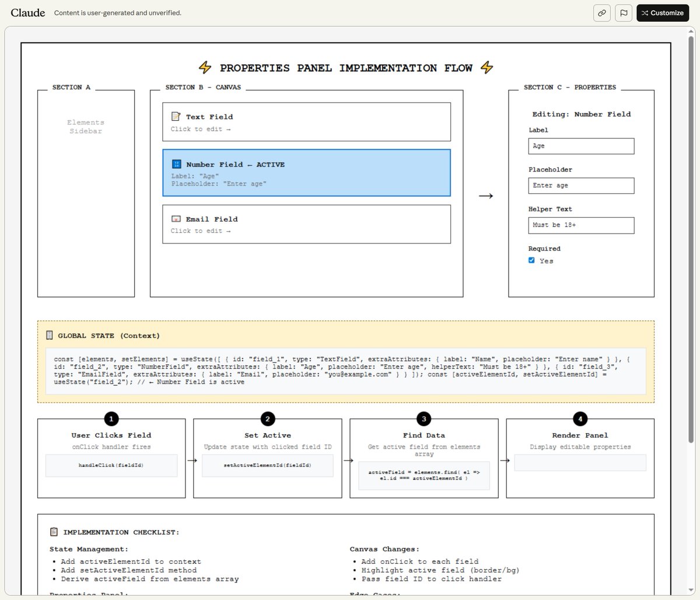Click the State Management heading
This screenshot has width=700, height=600.
89,549
